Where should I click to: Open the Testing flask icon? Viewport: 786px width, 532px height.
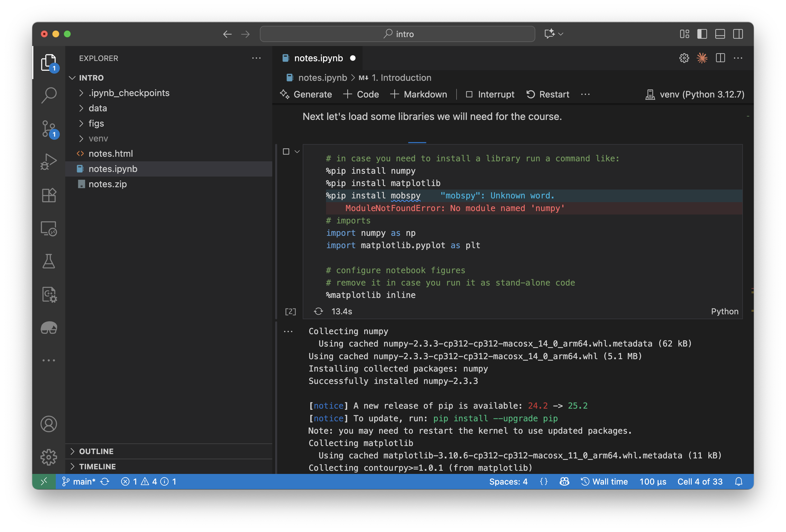pos(49,261)
